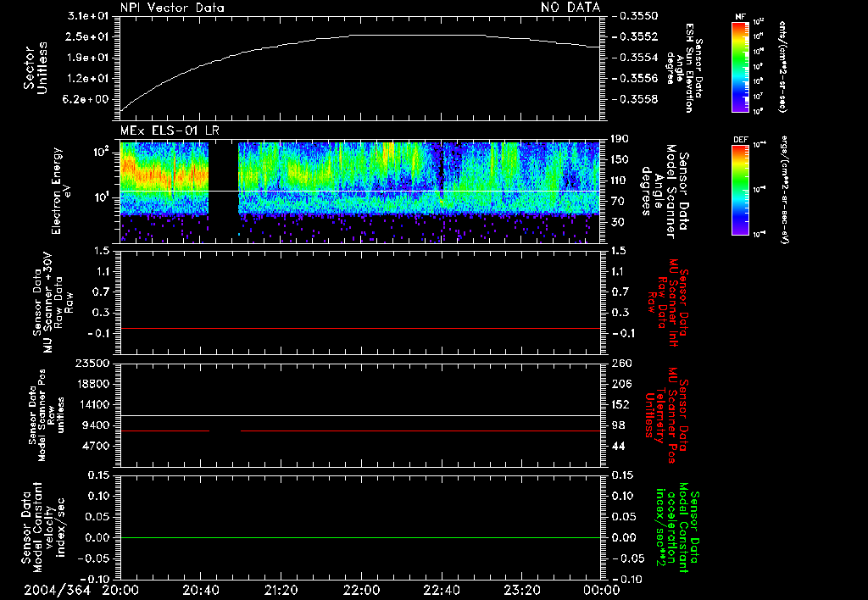
Task: Click the '1.2e+01' sector axis value
Action: click(x=87, y=79)
